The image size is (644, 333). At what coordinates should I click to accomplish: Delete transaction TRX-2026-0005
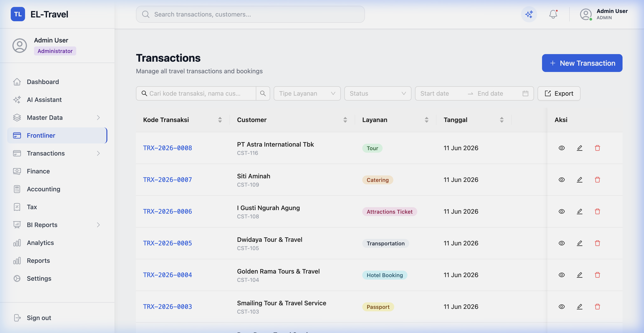[x=597, y=243]
